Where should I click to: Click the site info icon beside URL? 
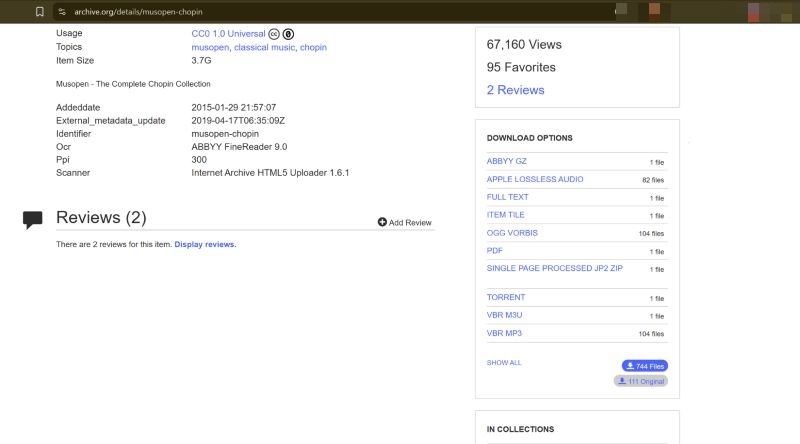click(x=62, y=11)
